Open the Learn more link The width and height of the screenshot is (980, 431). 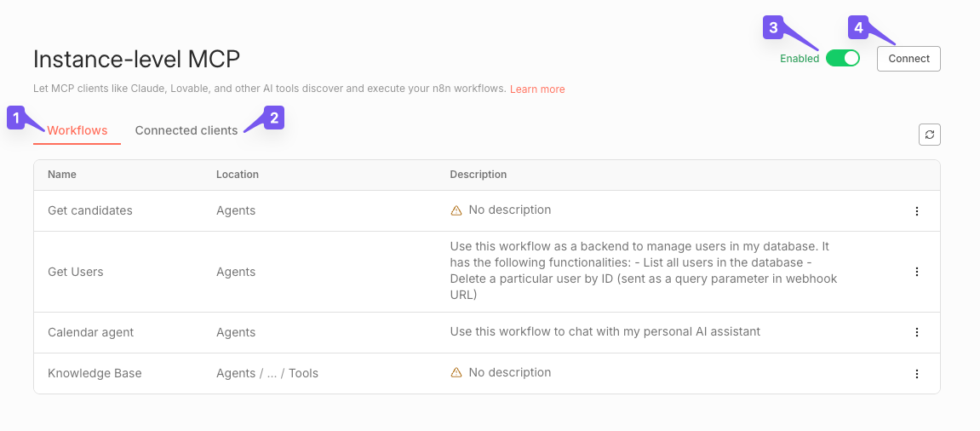point(537,89)
